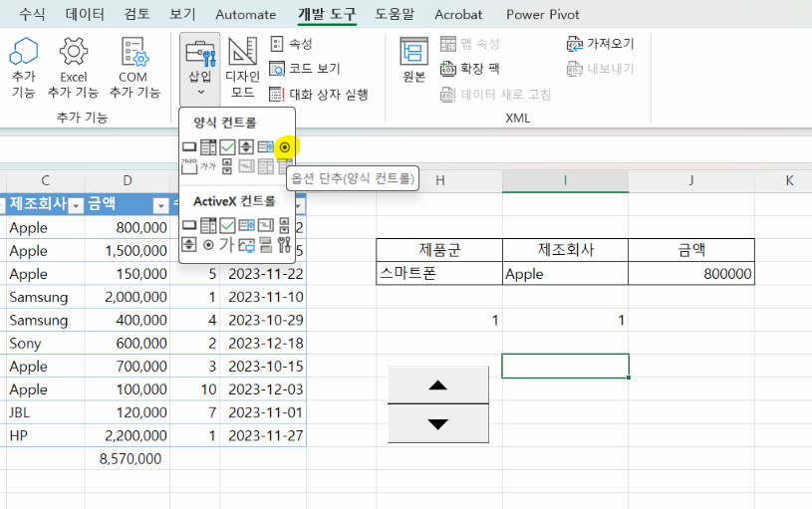Screen dimensions: 812x509
Task: Insert ActiveX Text Box
Action: click(x=265, y=225)
